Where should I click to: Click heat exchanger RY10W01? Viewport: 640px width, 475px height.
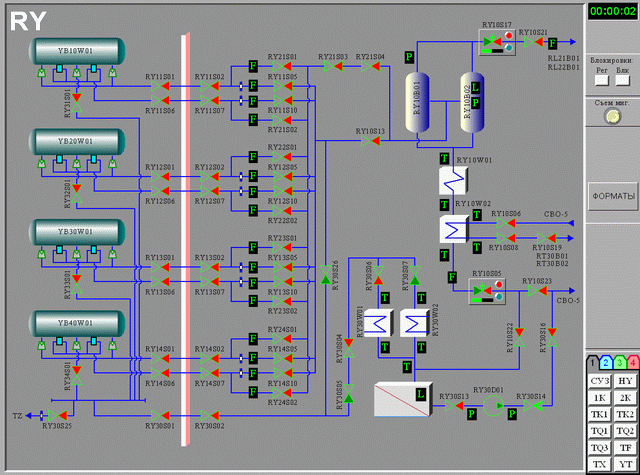(453, 180)
